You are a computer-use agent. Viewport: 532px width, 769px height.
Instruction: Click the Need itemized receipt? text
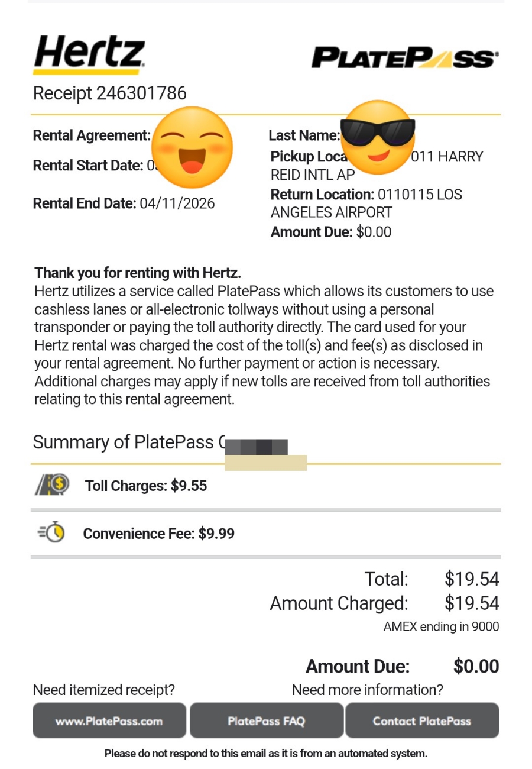tap(104, 690)
